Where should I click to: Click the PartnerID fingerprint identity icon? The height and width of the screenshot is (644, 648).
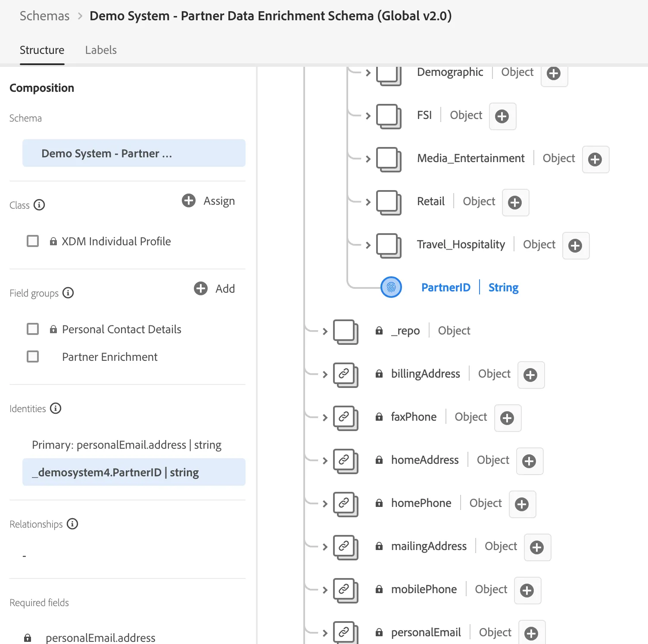click(391, 287)
